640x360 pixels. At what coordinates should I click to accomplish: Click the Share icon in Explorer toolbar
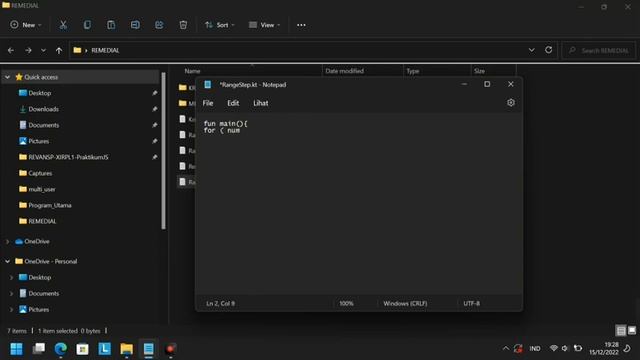pyautogui.click(x=159, y=25)
